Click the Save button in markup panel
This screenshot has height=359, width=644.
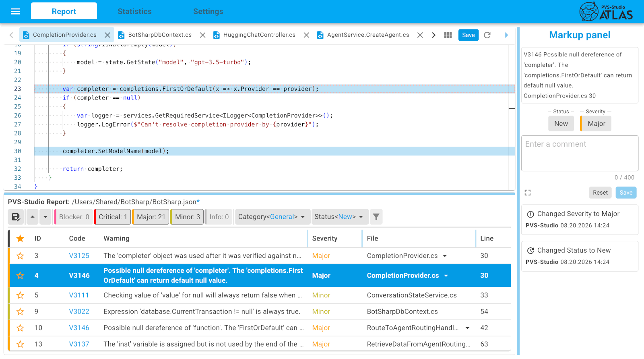click(626, 193)
